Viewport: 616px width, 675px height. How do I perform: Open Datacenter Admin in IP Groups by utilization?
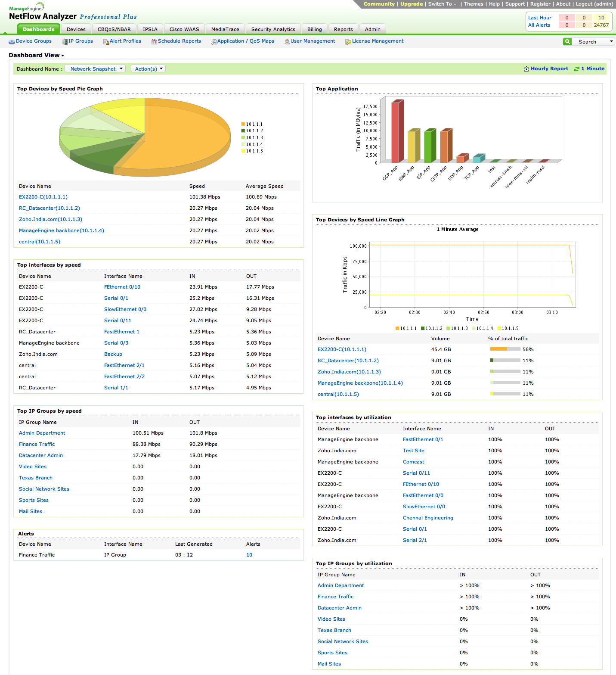click(340, 608)
